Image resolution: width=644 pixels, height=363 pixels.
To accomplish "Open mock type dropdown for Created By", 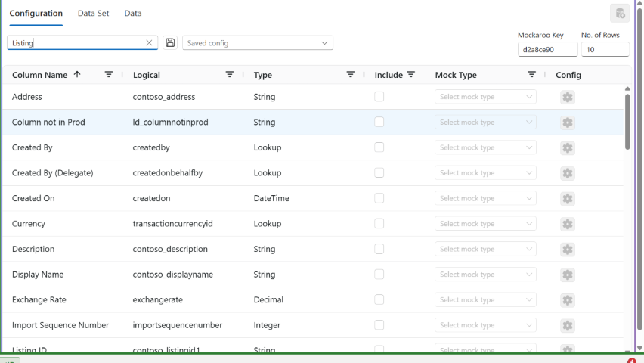I will point(485,147).
